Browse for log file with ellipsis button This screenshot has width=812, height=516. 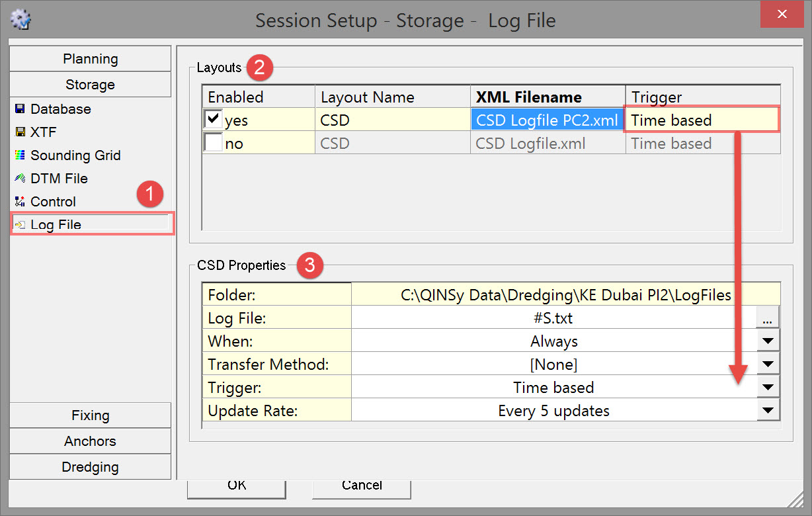click(x=767, y=318)
